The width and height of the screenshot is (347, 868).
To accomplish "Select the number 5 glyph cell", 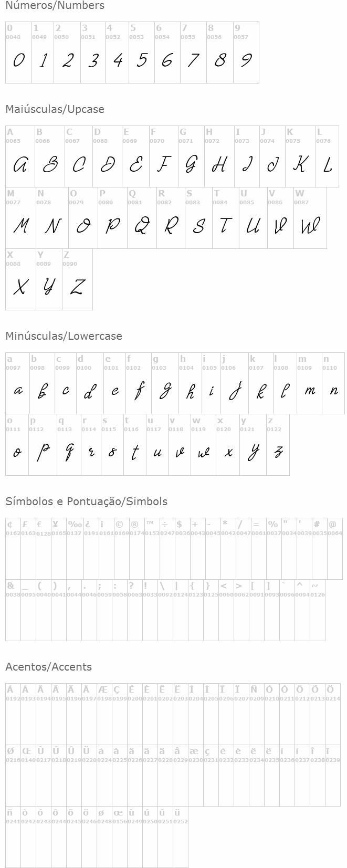I will pos(141,53).
